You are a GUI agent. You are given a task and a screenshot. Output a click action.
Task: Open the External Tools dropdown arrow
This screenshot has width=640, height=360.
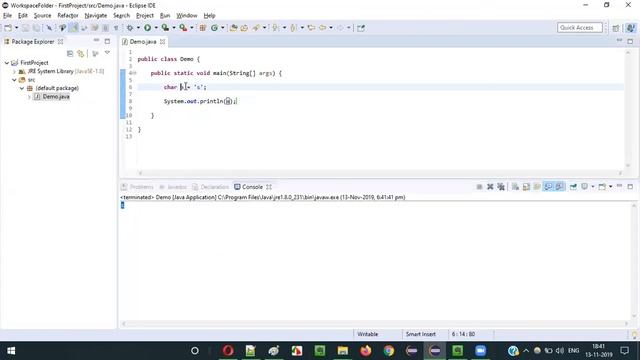[192, 28]
